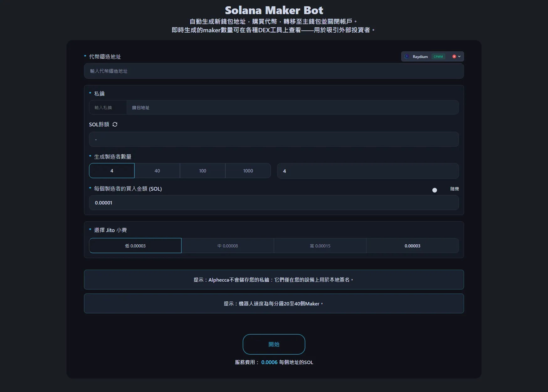This screenshot has height=392, width=548.
Task: Choose the 1000 makers preset
Action: click(248, 171)
